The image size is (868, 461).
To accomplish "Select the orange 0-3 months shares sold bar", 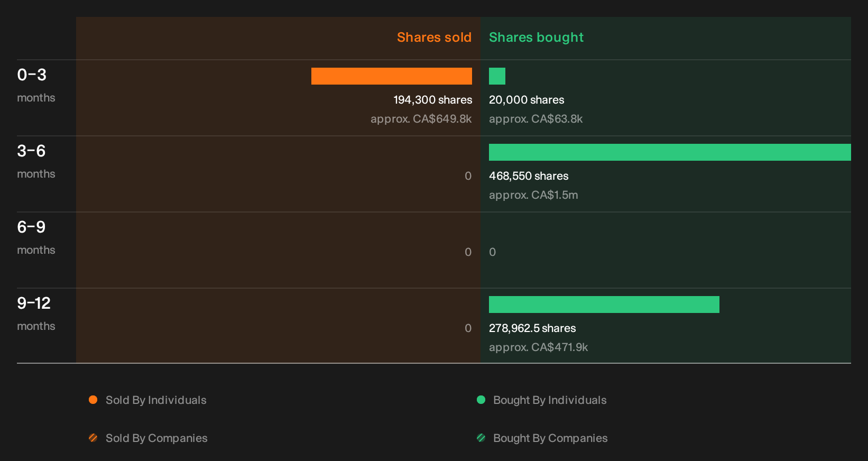I will tap(392, 76).
